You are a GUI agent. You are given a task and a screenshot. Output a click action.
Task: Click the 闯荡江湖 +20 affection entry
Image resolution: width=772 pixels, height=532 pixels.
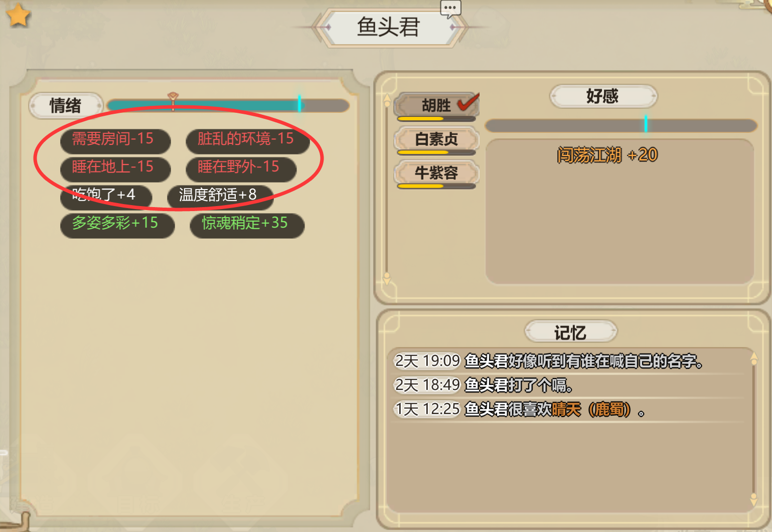click(607, 155)
